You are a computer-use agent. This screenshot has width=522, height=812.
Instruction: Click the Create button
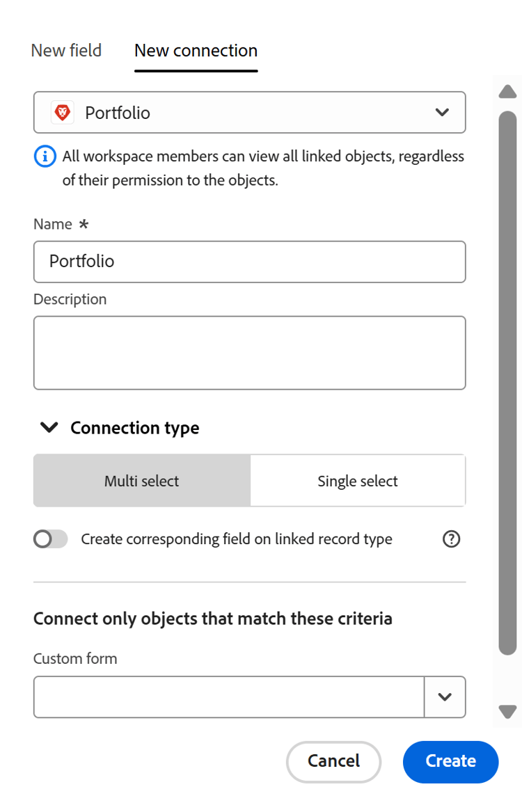tap(450, 762)
